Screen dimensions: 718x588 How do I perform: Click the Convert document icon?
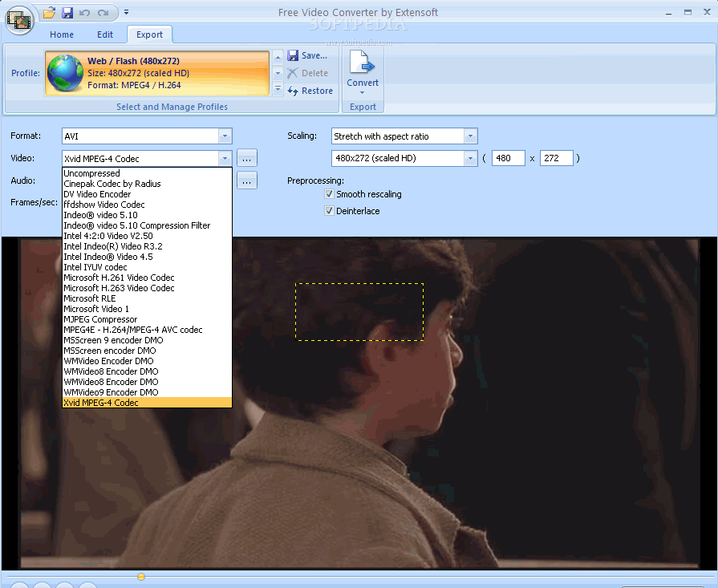coord(362,63)
